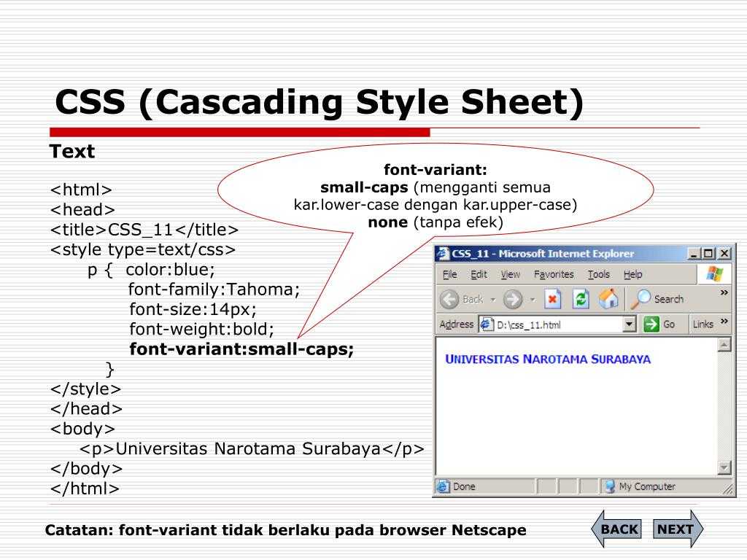Click the Address field containing D:\css_11.html

[557, 324]
